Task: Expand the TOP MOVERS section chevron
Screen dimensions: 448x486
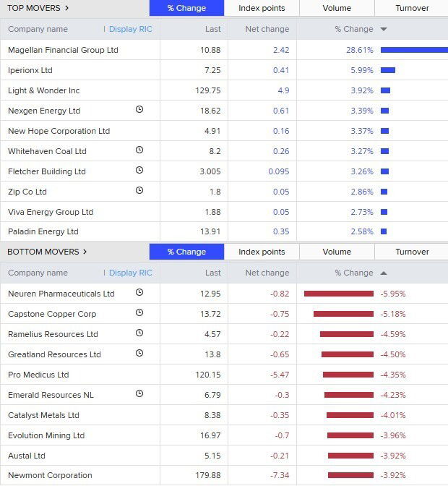Action: click(67, 8)
